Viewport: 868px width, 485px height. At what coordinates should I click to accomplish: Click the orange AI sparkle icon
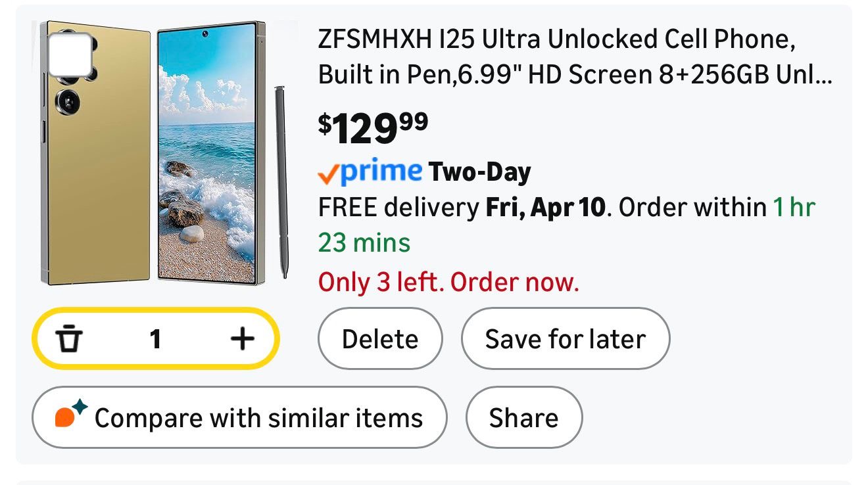coord(70,415)
